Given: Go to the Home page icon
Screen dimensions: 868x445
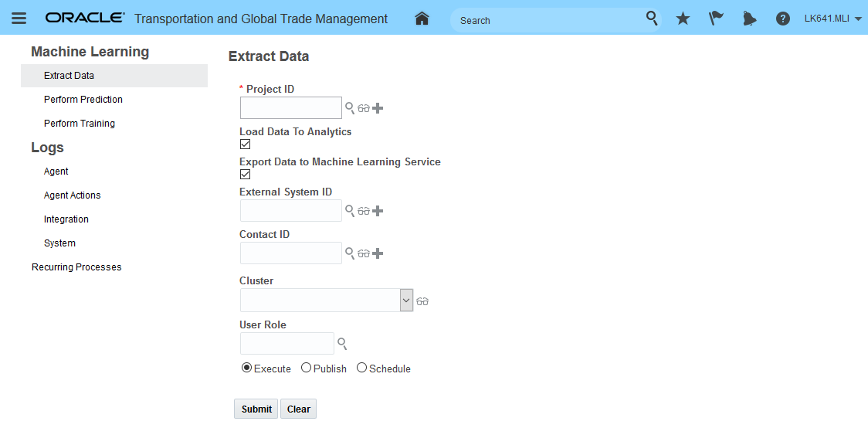Looking at the screenshot, I should (x=422, y=19).
